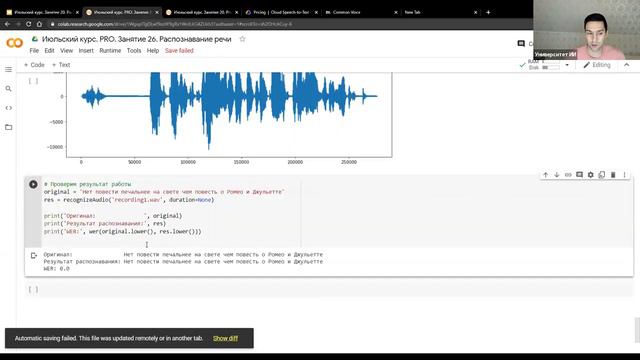Screen dimensions: 640x360
Task: Close the Pricing Cloud Speech-to-Text tab
Action: coord(316,12)
